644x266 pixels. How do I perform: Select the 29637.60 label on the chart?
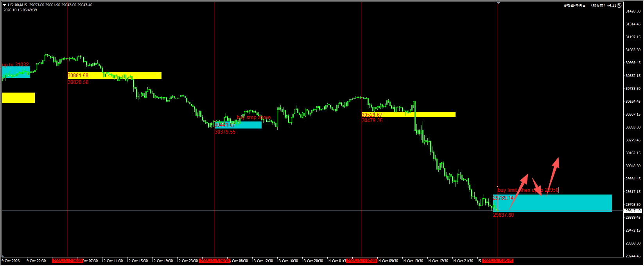point(504,215)
